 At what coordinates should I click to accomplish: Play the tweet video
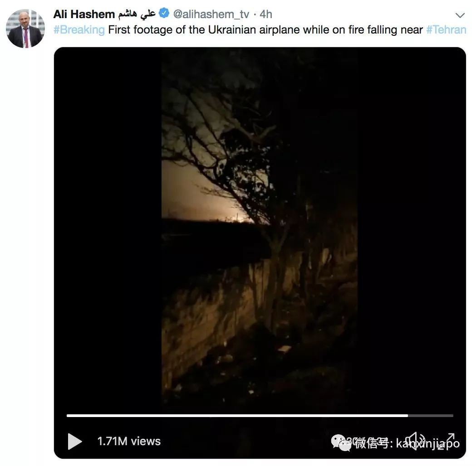point(75,441)
